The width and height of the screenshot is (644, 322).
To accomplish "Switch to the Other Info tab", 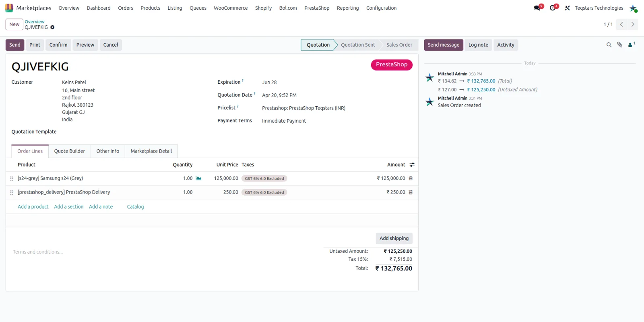I will [108, 151].
